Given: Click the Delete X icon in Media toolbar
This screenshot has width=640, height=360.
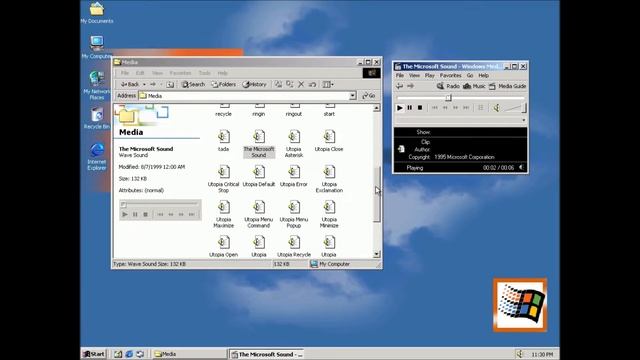Looking at the screenshot, I should (x=301, y=84).
